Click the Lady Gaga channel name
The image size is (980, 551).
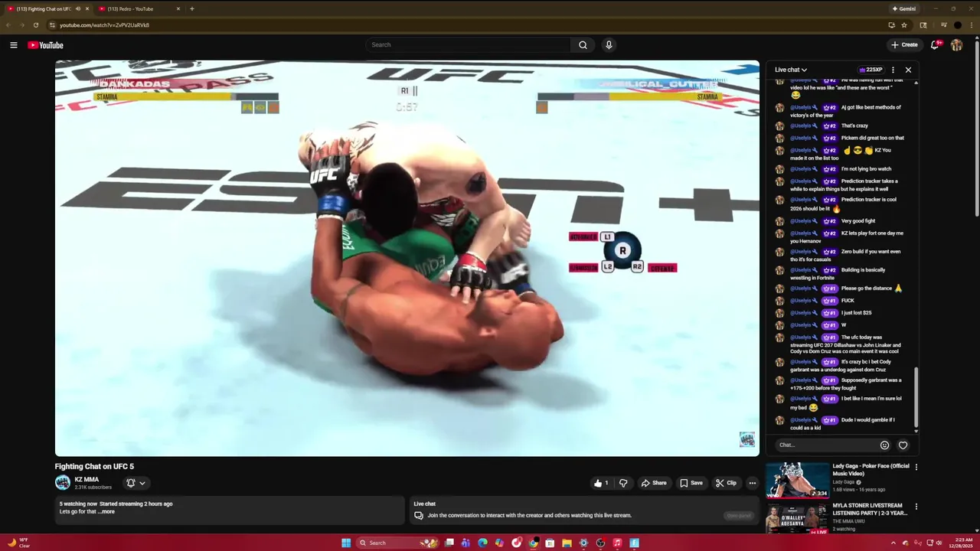(844, 482)
